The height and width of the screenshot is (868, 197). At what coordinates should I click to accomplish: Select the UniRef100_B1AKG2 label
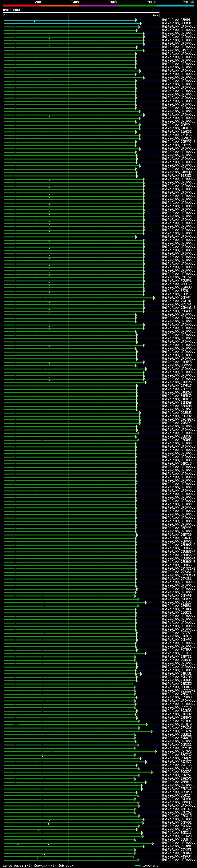(177, 132)
